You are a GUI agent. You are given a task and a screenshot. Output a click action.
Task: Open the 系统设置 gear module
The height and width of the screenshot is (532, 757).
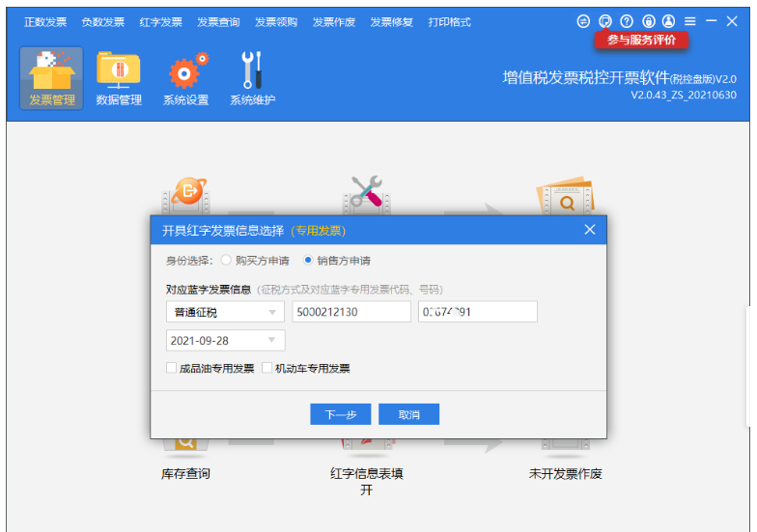click(185, 78)
